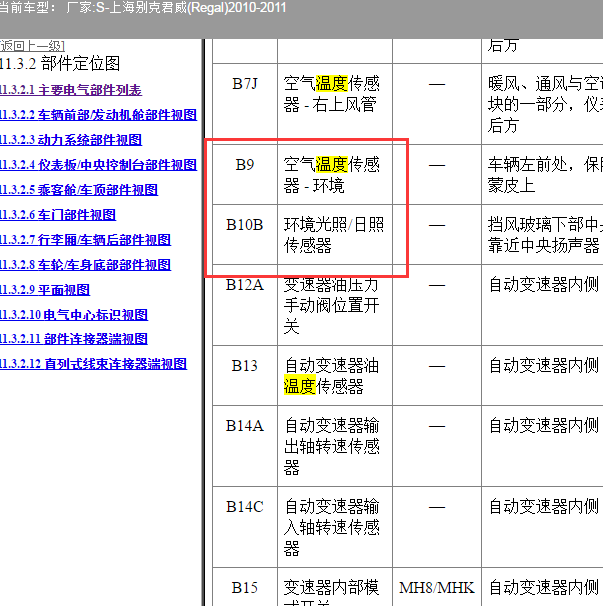Select 变速器油压力手动阀位置开关 cell
Image resolution: width=603 pixels, height=606 pixels.
(335, 305)
